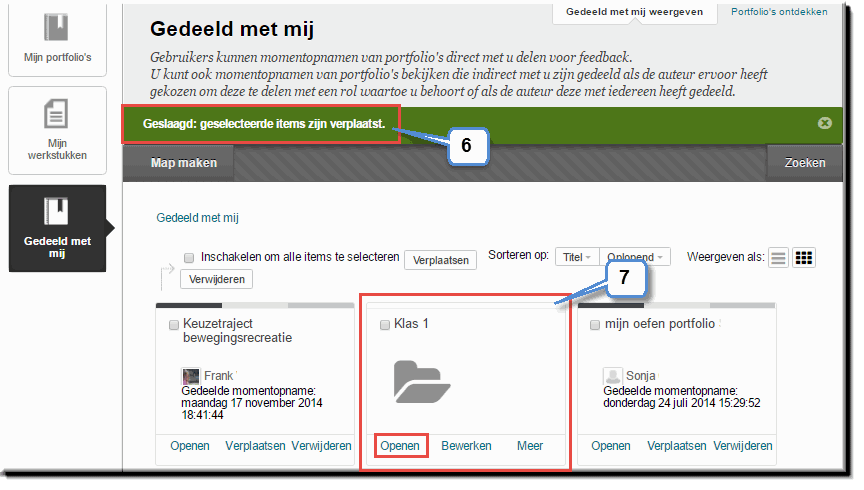Open the Gedeeld met mij weergeven tab

click(x=634, y=12)
